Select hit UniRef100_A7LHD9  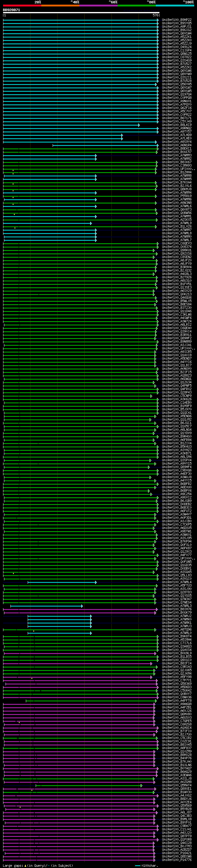pyautogui.click(x=177, y=135)
